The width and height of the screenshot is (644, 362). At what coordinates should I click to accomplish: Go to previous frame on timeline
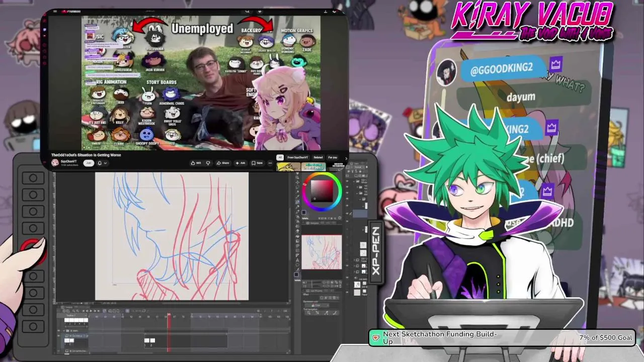(87, 311)
